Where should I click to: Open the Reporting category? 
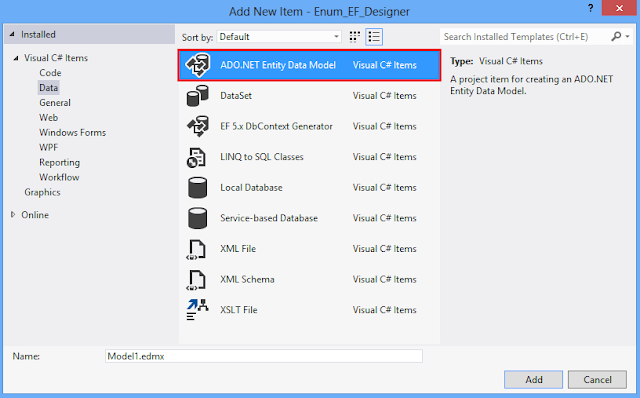coord(60,162)
